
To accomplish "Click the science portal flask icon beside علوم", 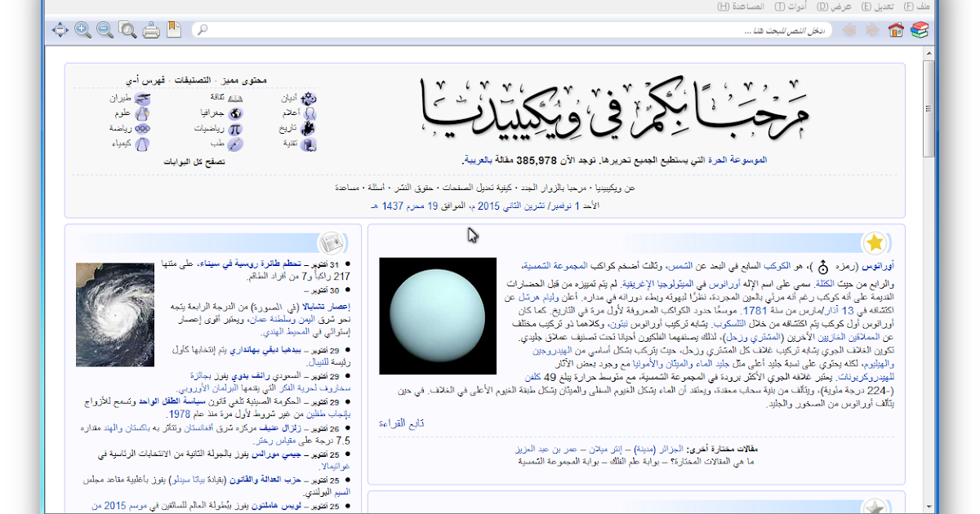I will click(143, 113).
